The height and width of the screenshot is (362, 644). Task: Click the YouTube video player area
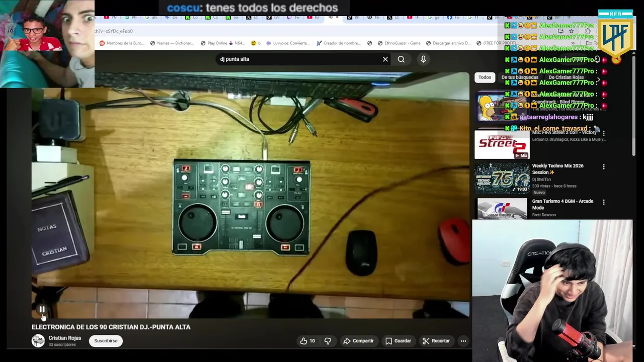(x=251, y=195)
